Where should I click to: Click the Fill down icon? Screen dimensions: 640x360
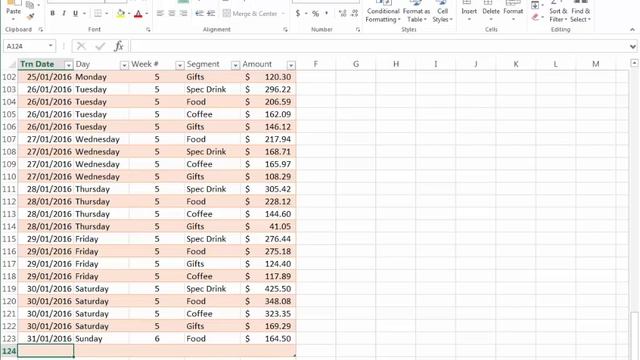point(535,5)
